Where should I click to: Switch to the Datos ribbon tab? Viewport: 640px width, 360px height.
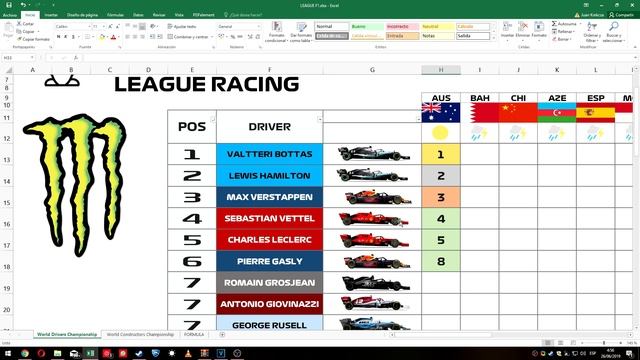click(x=138, y=15)
